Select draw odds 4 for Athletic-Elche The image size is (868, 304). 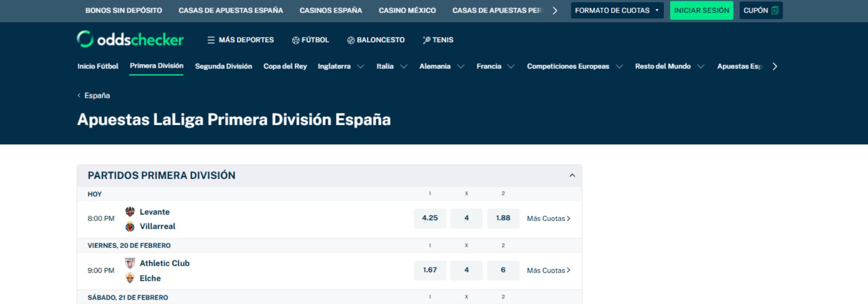coord(467,270)
